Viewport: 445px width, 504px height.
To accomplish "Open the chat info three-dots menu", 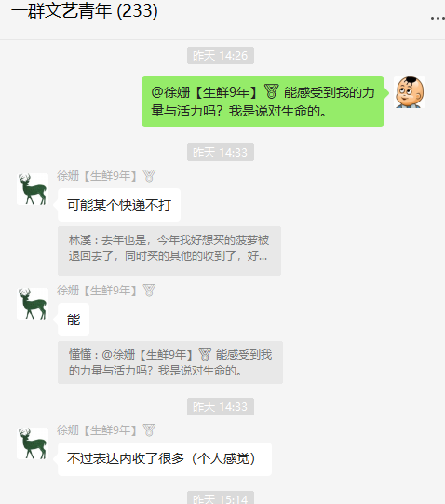I will click(438, 19).
